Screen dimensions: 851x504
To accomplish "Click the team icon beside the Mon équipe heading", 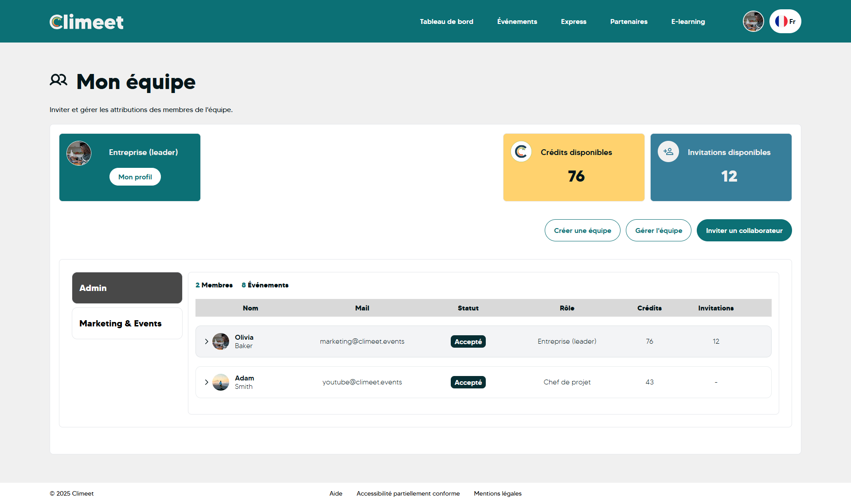I will [59, 80].
